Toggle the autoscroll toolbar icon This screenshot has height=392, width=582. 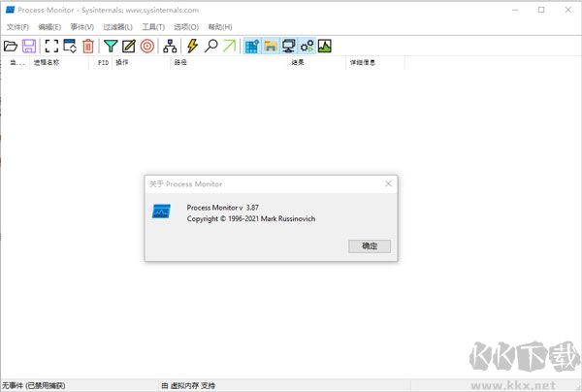(x=70, y=46)
